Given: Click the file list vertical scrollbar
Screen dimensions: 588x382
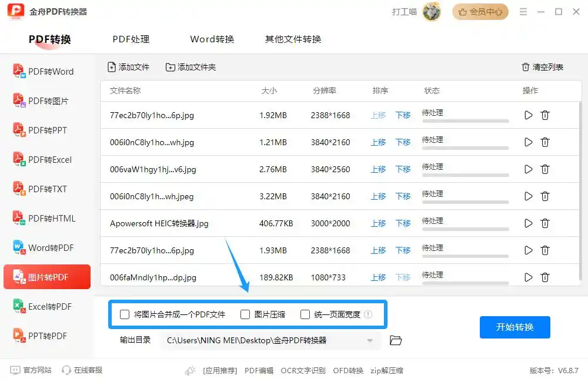Looking at the screenshot, I should [580, 191].
